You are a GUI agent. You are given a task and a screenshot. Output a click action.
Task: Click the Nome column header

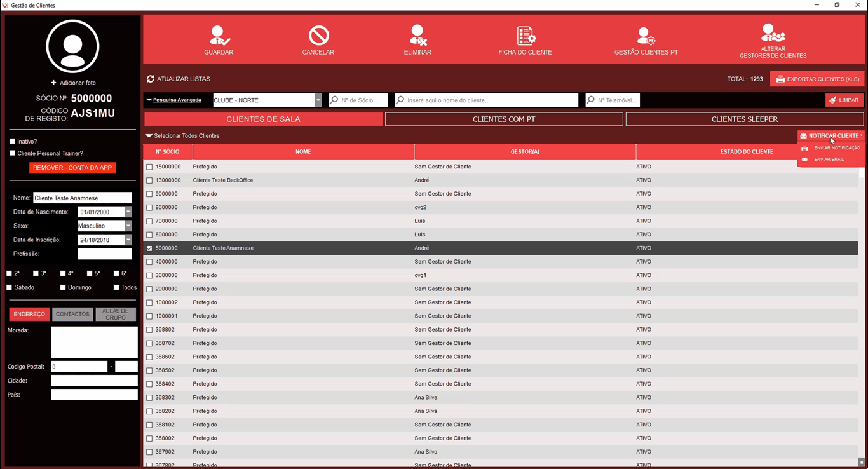303,152
